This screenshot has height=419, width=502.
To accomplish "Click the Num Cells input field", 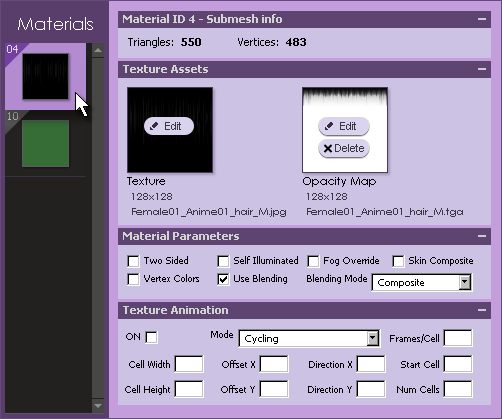I will point(458,389).
